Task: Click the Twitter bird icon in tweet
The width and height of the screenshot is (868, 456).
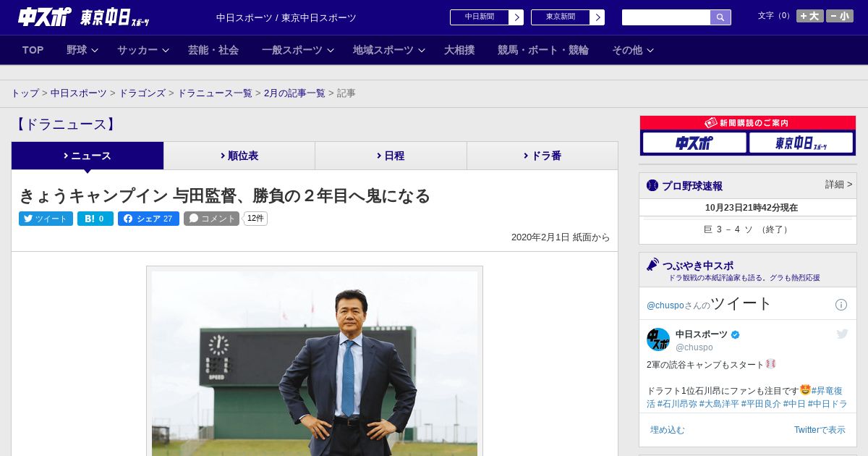Action: 842,334
